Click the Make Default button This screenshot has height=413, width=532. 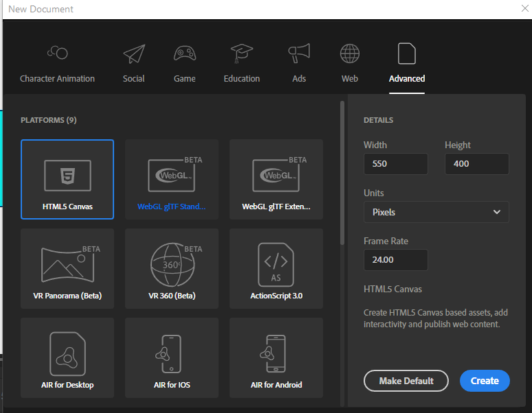point(406,381)
